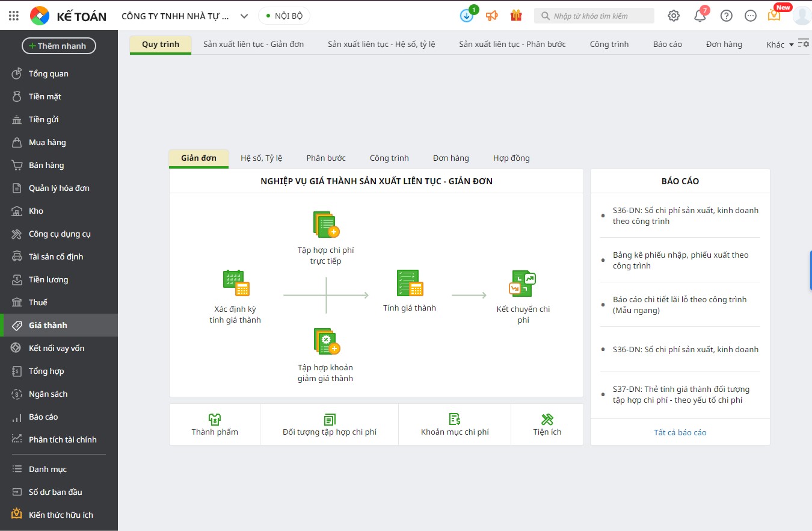Click the Tính giá thành icon
The image size is (812, 531).
click(410, 283)
